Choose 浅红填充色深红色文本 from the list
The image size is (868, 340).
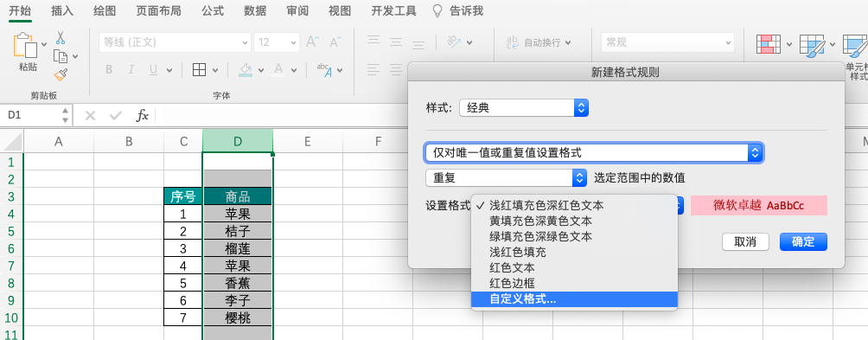574,205
